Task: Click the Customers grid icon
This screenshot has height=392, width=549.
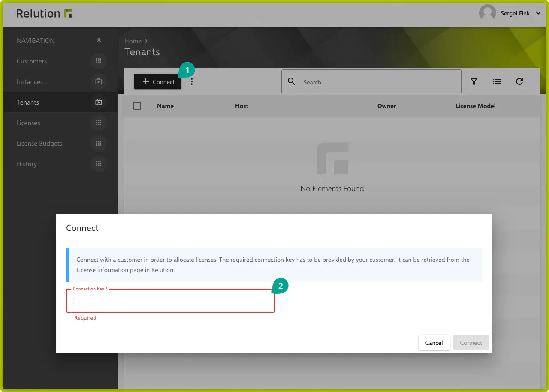Action: [x=99, y=61]
